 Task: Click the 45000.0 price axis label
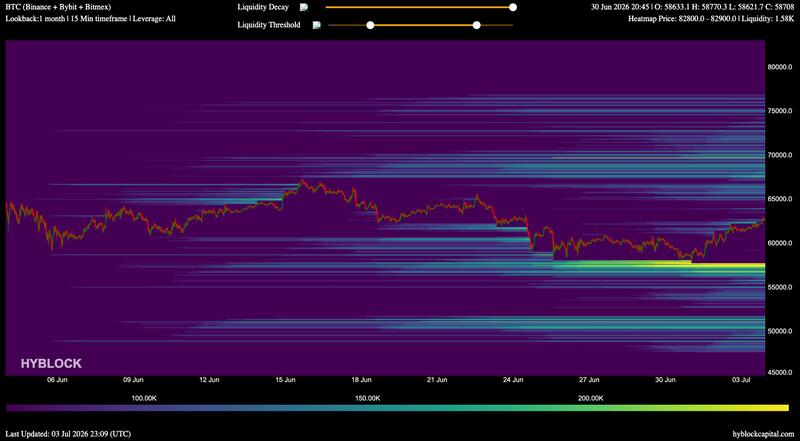[x=780, y=373]
